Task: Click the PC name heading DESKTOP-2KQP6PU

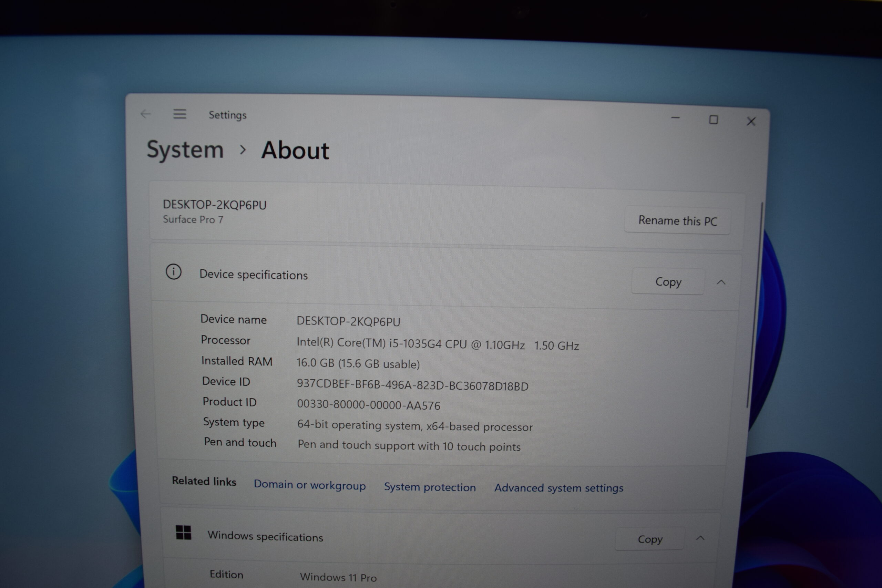Action: point(215,205)
